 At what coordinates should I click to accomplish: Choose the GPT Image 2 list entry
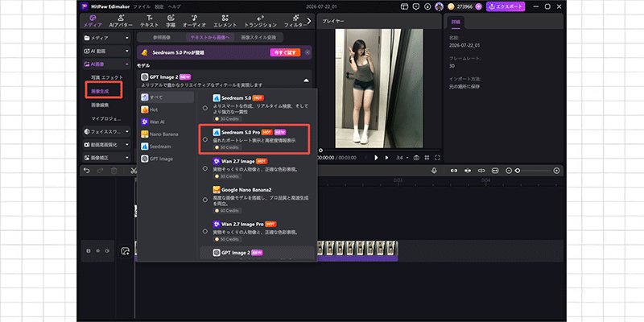(257, 253)
